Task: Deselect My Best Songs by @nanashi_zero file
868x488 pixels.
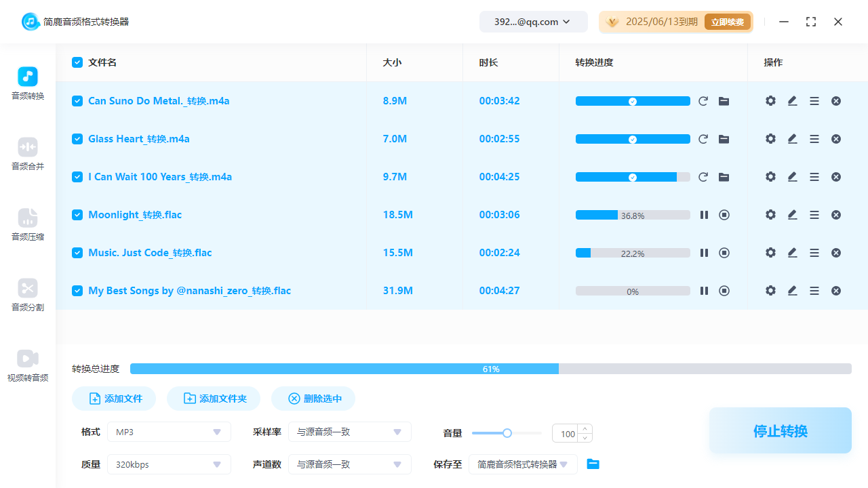Action: 77,291
